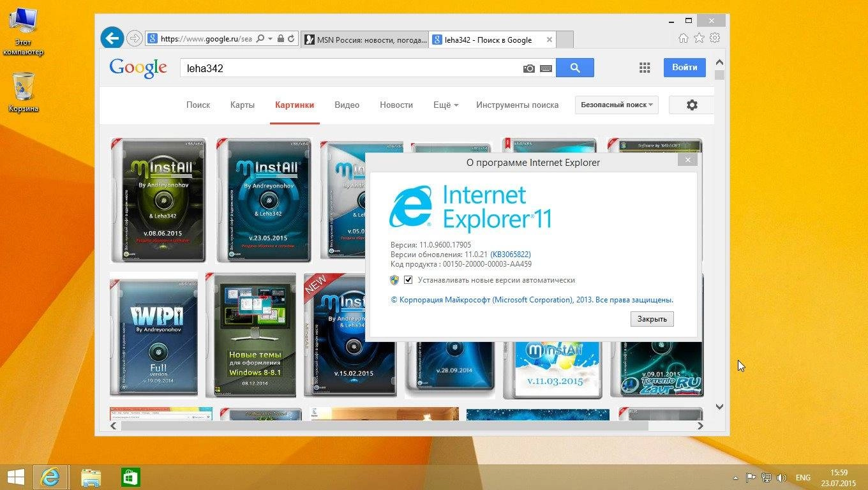
Task: Switch to the Карты category
Action: point(243,105)
